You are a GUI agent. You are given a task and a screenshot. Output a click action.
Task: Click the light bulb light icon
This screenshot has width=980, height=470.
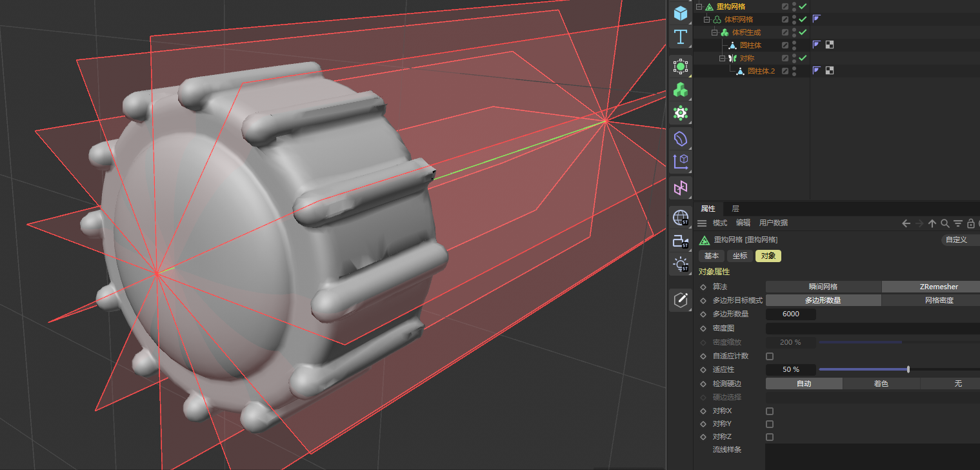[680, 264]
